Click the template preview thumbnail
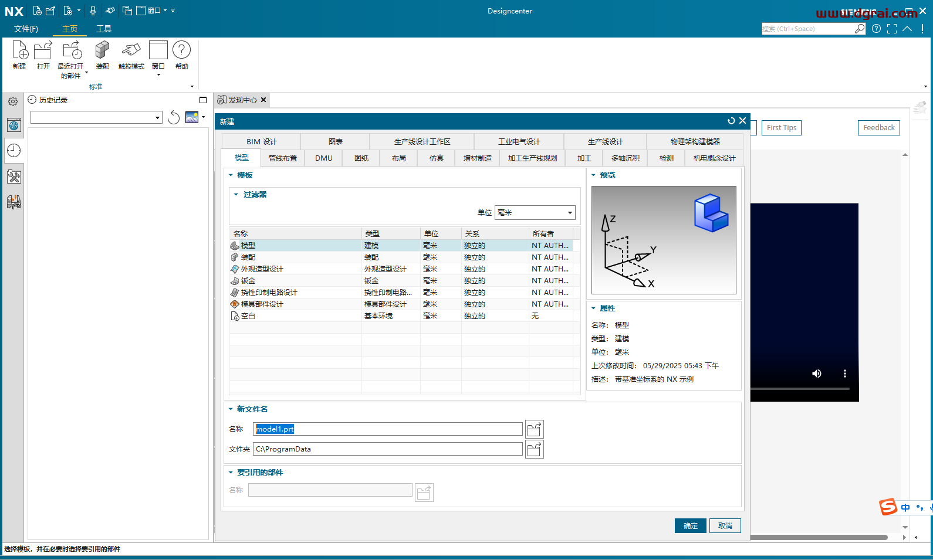Screen dimensions: 933x560 tap(664, 240)
